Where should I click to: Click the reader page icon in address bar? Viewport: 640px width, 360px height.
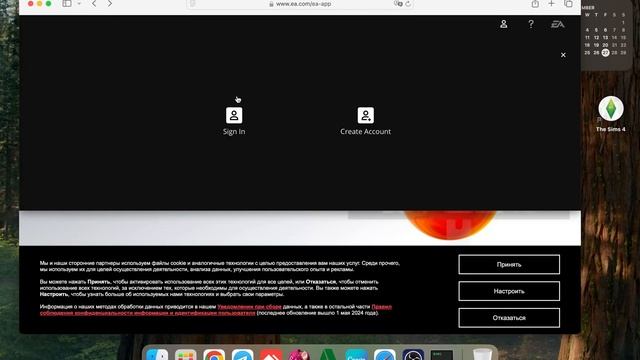(193, 4)
